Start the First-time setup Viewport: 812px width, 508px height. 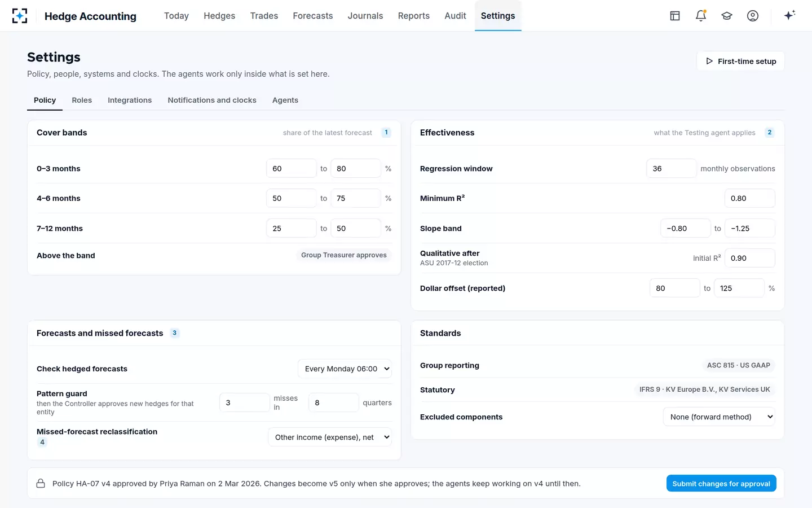point(741,61)
